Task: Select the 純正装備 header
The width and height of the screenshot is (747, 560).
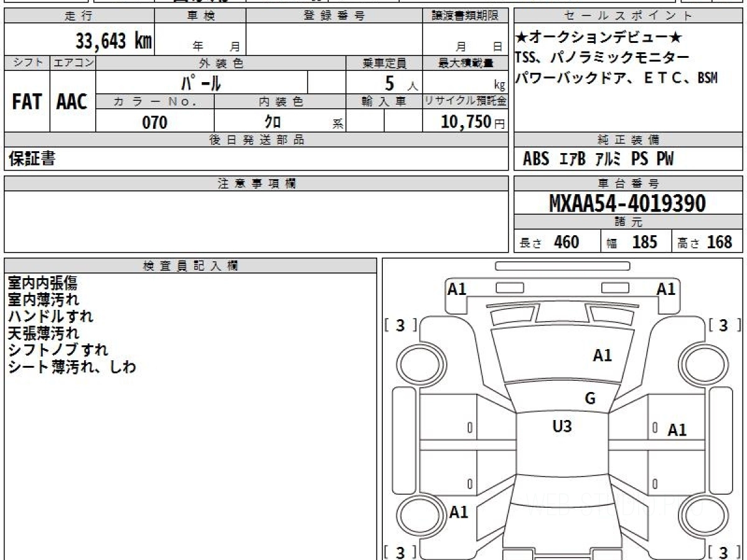Action: point(629,140)
